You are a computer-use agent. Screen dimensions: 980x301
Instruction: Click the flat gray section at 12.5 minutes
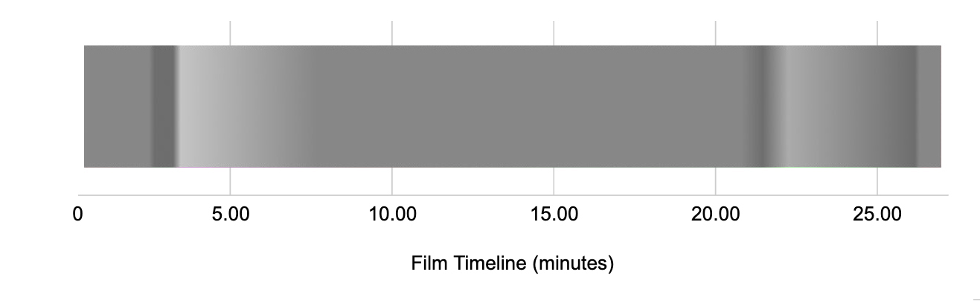coord(473,107)
